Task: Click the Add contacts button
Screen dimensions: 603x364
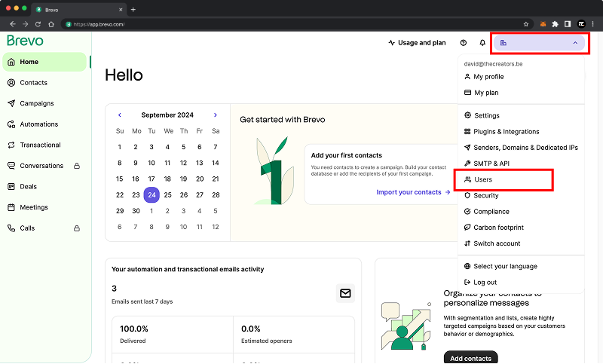Action: (470, 358)
